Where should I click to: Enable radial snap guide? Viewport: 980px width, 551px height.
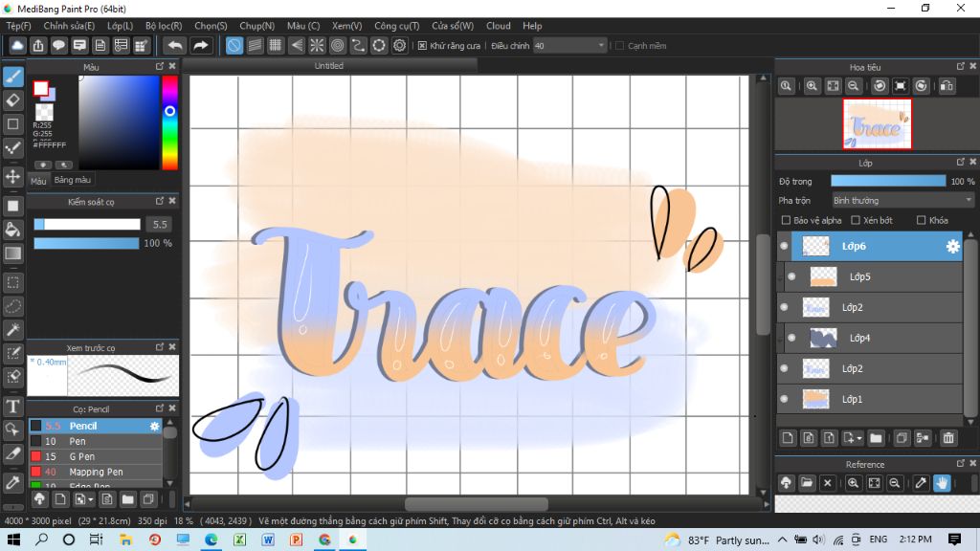[x=317, y=46]
